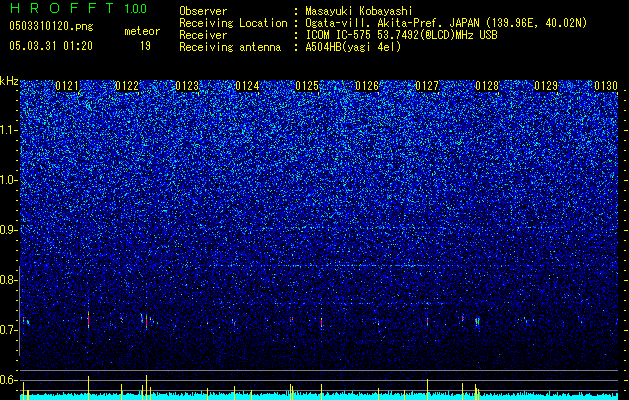Screen dimensions: 629x400
Task: Click the date stamp 05.03.31 01:20
Action: coord(51,46)
